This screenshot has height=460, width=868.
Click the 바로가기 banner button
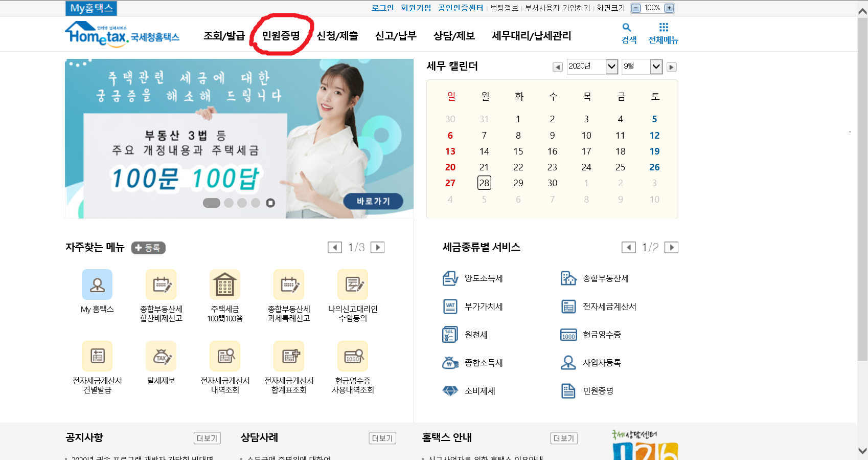(373, 201)
